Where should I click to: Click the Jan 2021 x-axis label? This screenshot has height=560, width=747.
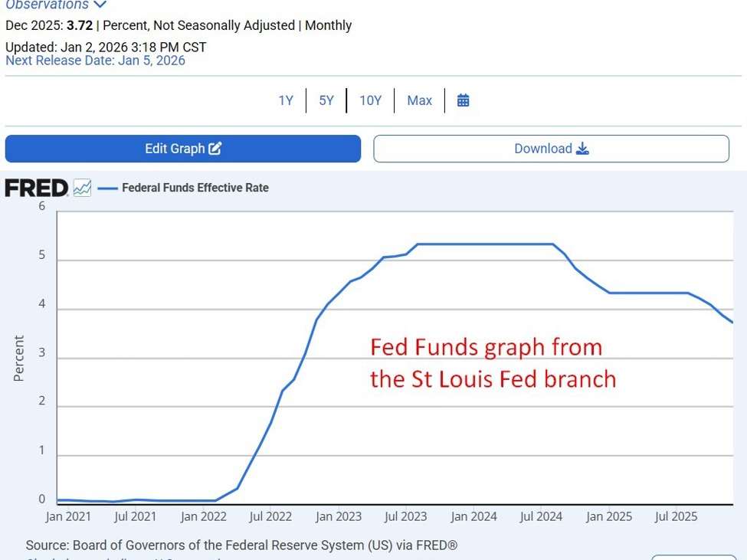(x=68, y=516)
